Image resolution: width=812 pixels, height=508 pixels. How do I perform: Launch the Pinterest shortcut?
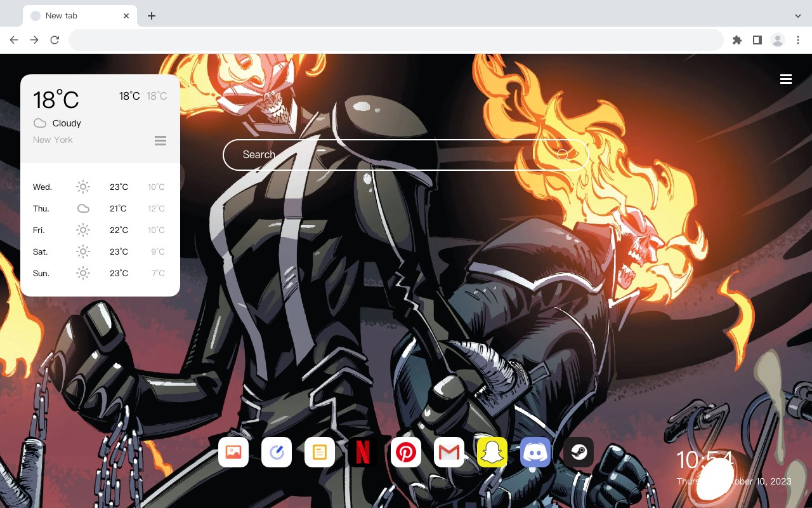tap(406, 452)
